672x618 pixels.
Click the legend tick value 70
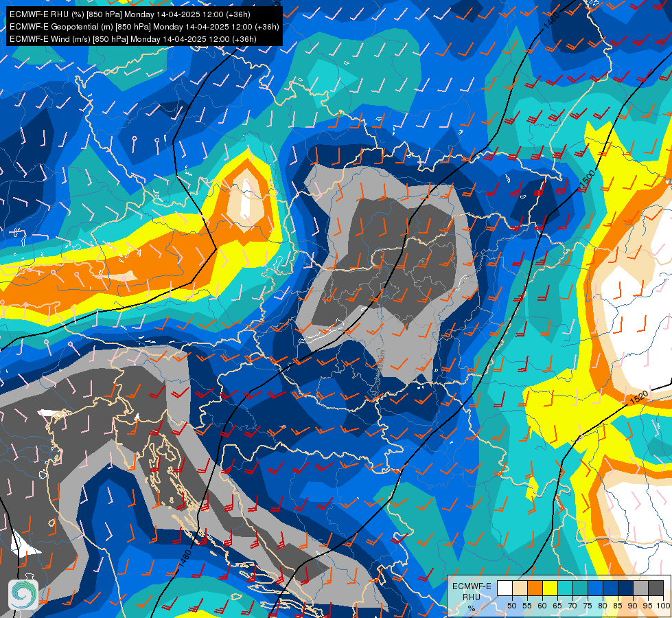point(572,606)
